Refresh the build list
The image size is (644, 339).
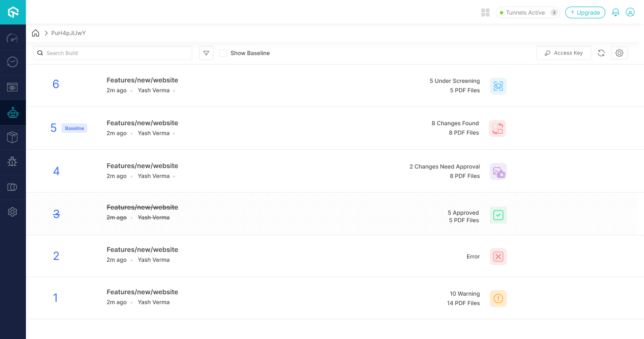coord(601,53)
